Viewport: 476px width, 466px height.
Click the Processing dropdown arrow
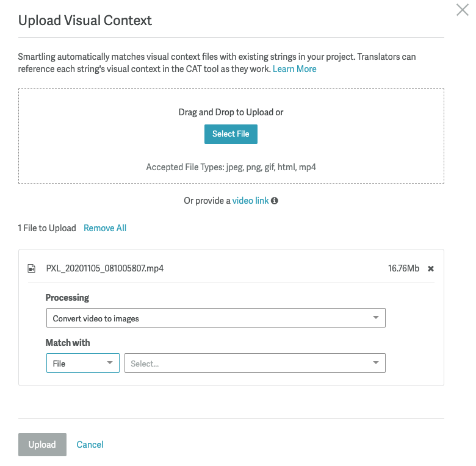point(376,318)
